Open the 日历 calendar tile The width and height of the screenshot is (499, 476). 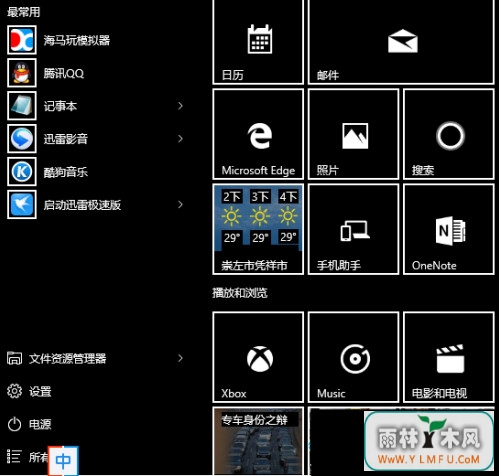(x=258, y=42)
